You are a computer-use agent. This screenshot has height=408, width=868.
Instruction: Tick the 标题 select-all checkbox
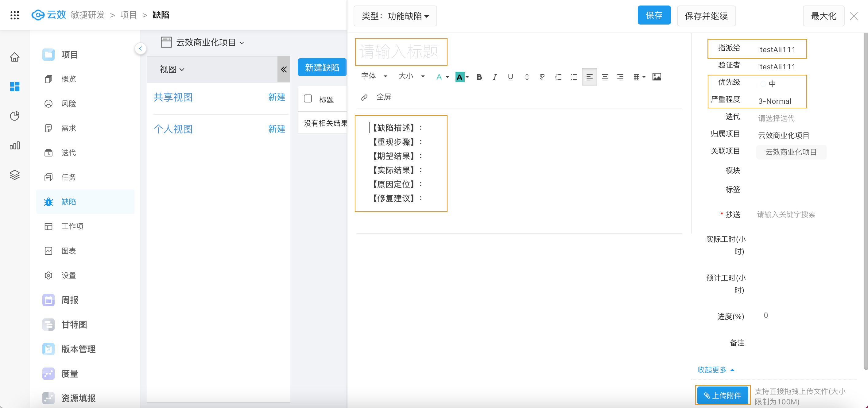tap(308, 99)
